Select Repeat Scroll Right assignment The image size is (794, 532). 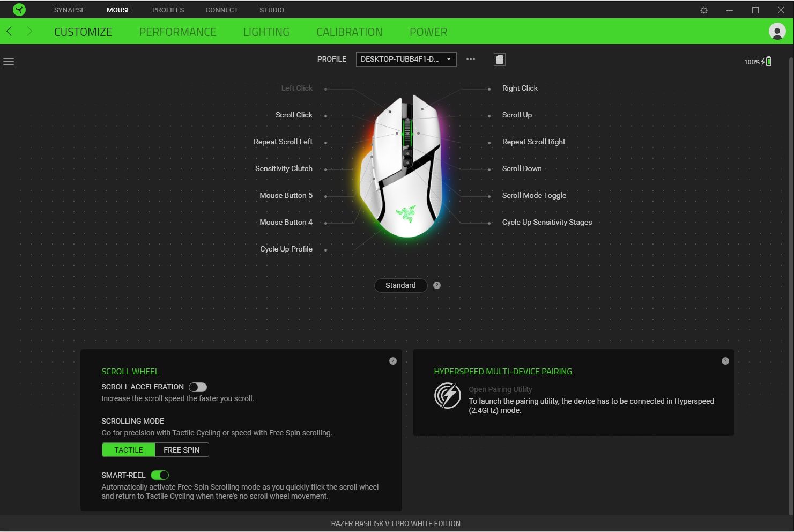click(x=533, y=142)
